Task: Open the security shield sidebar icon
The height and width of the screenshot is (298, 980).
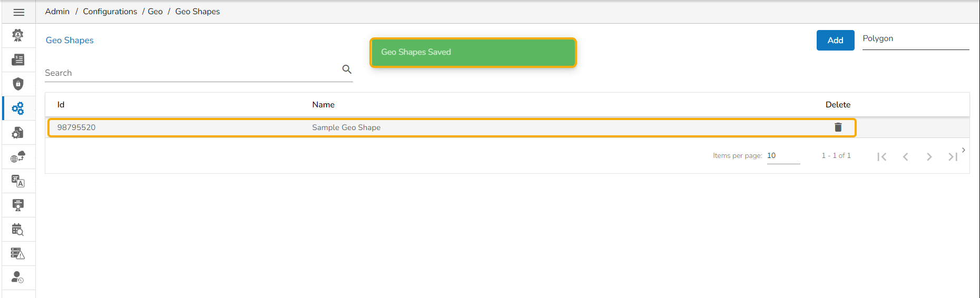Action: (x=18, y=84)
